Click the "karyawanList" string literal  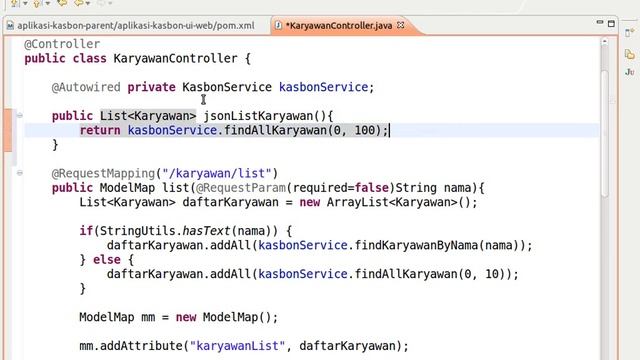click(237, 346)
